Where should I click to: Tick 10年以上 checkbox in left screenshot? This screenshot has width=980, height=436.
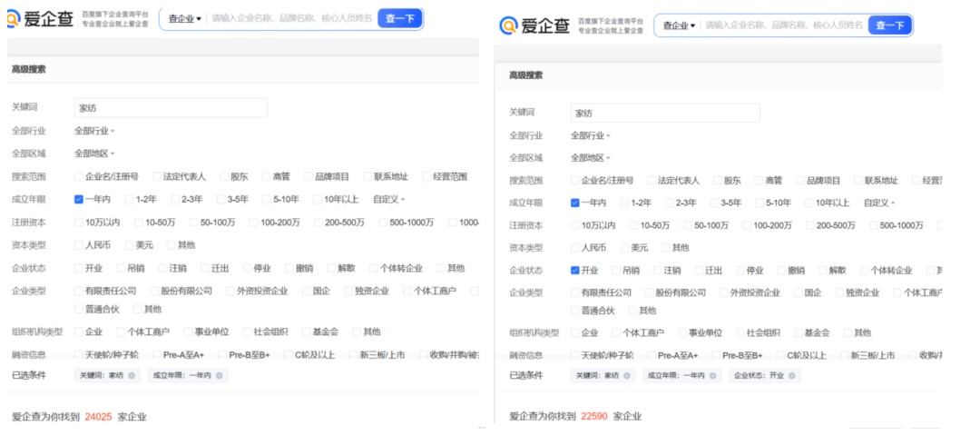[x=318, y=200]
